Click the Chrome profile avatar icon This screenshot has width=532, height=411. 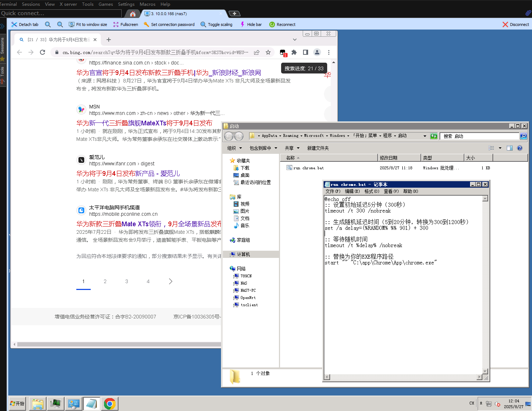tap(317, 52)
